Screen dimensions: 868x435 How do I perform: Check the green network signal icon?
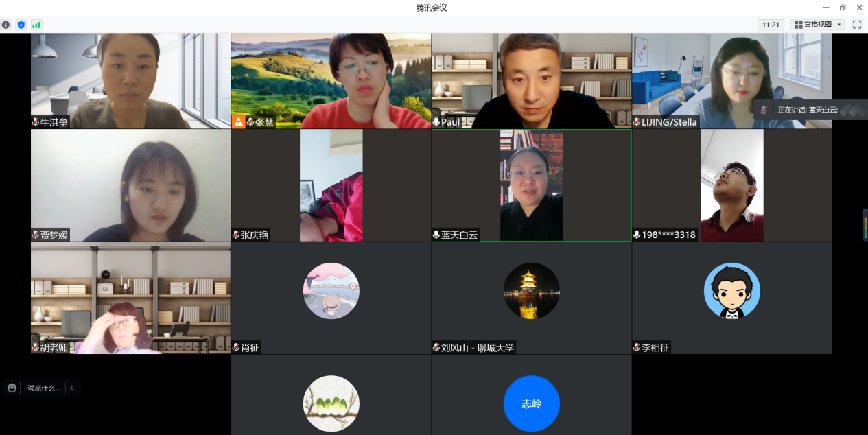click(x=36, y=25)
